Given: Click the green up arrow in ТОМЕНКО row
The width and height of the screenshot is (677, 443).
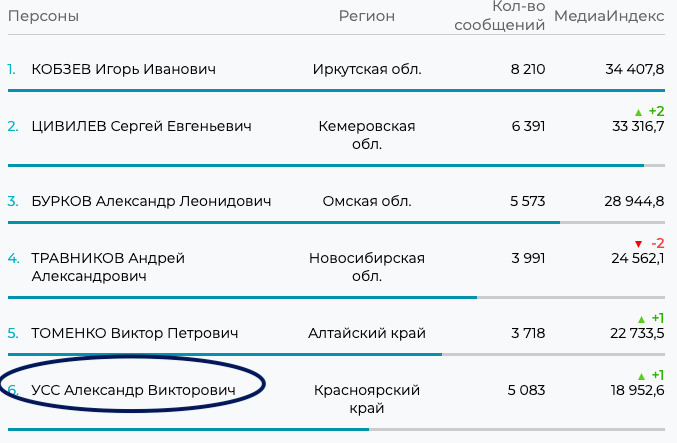Looking at the screenshot, I should tap(641, 320).
